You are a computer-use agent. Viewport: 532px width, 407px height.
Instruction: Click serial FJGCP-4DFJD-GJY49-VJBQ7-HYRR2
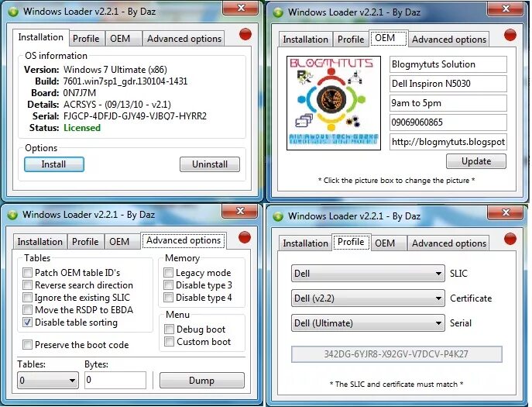135,116
